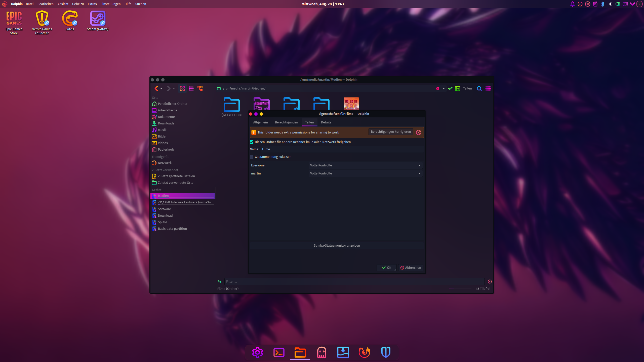This screenshot has height=362, width=644.
Task: Switch to details list view mode
Action: click(191, 88)
